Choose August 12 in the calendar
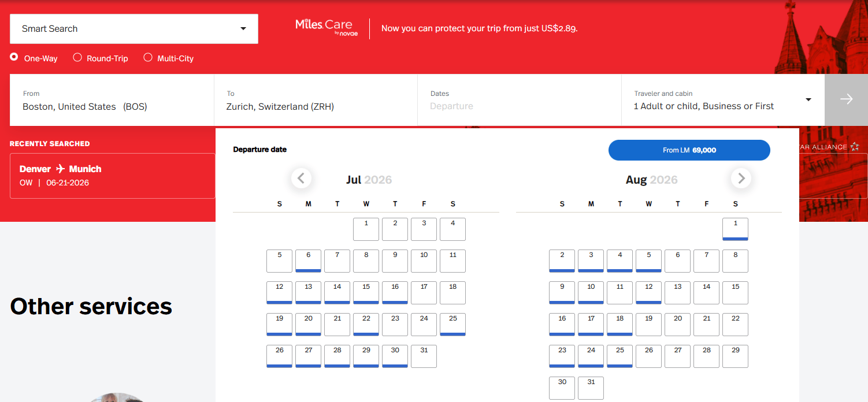 [648, 293]
